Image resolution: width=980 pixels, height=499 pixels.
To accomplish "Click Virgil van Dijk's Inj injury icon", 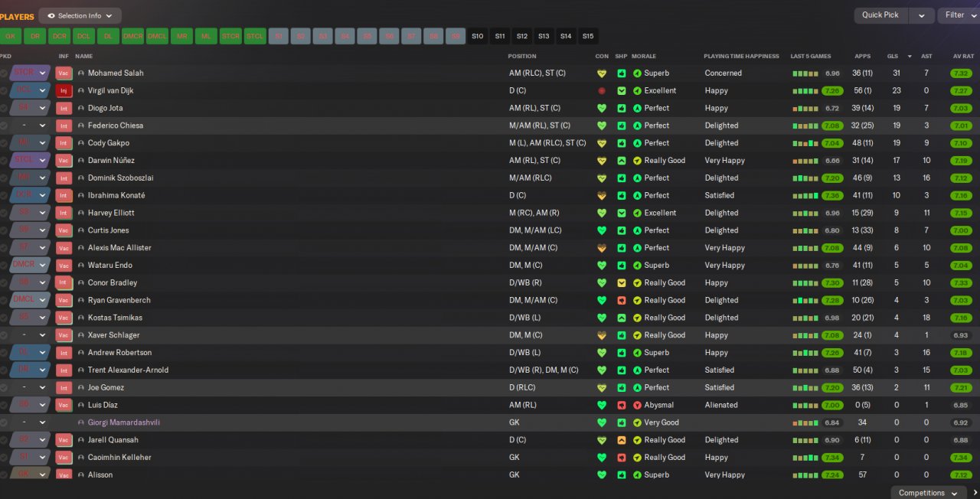I will pyautogui.click(x=64, y=91).
